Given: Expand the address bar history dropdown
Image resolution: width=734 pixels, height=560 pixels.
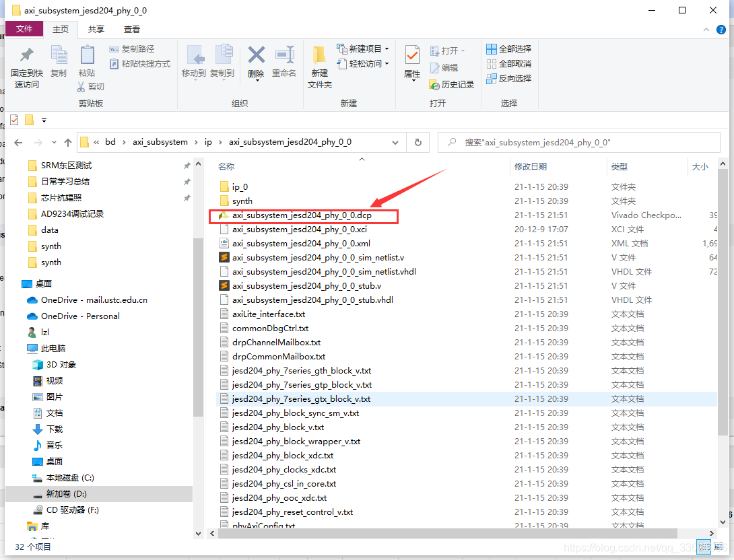Looking at the screenshot, I should (395, 142).
